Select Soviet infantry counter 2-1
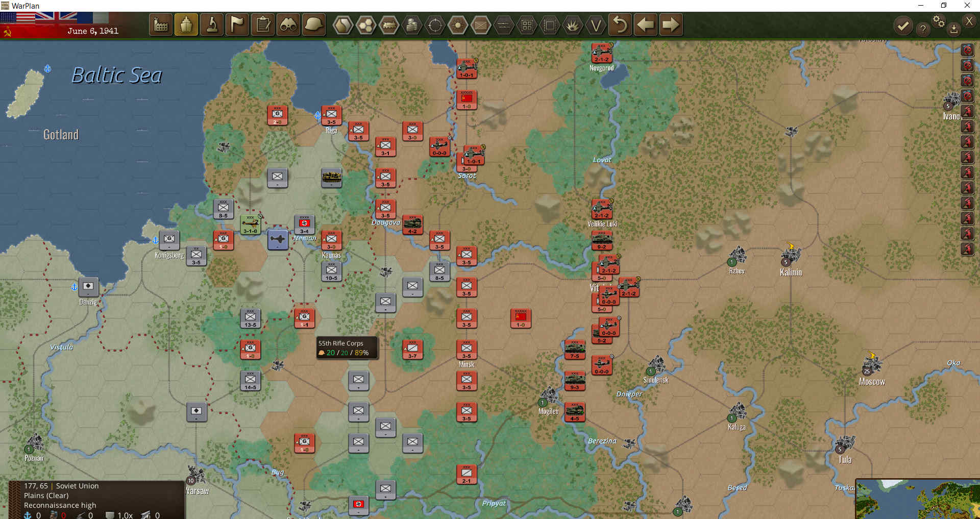Viewport: 980px width, 519px height. pyautogui.click(x=467, y=474)
